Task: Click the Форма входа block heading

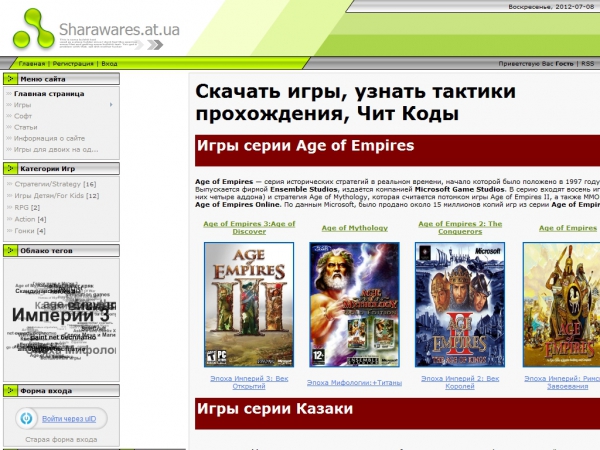Action: click(x=46, y=391)
